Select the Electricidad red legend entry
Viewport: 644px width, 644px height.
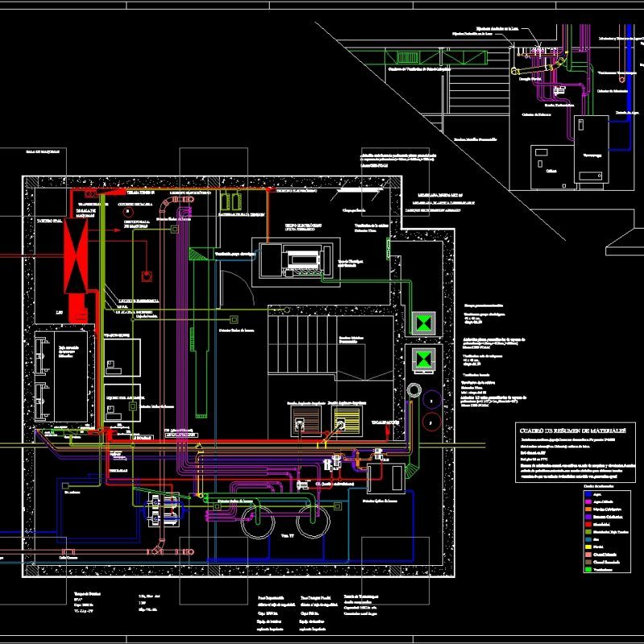pos(588,523)
